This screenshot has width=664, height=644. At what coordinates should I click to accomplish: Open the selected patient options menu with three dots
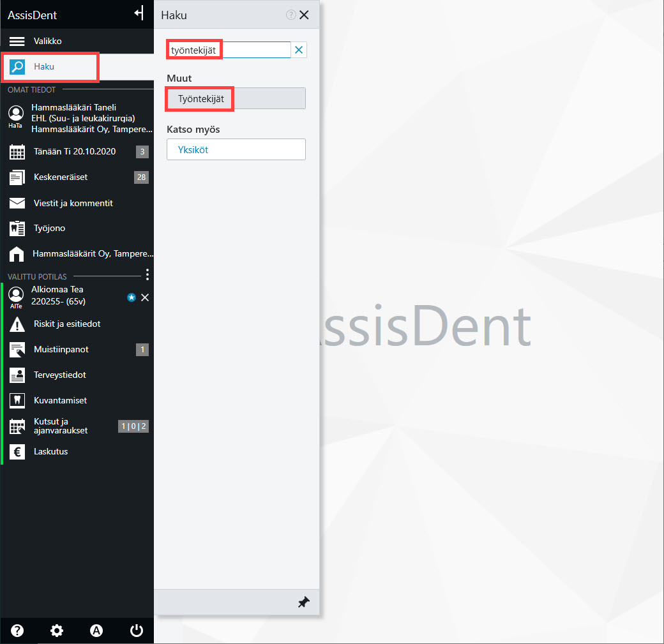pyautogui.click(x=147, y=274)
